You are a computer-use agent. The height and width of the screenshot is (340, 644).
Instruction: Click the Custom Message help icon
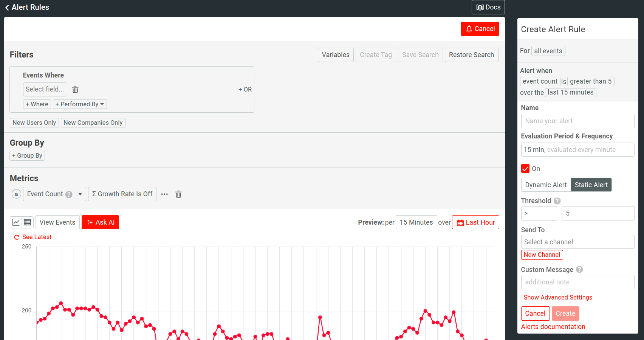[579, 270]
